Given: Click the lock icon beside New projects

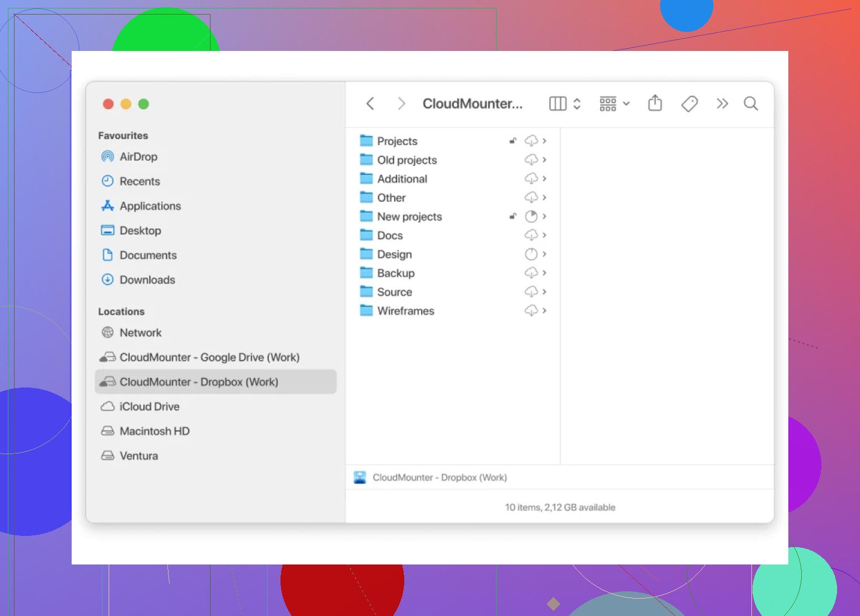Looking at the screenshot, I should (x=512, y=216).
